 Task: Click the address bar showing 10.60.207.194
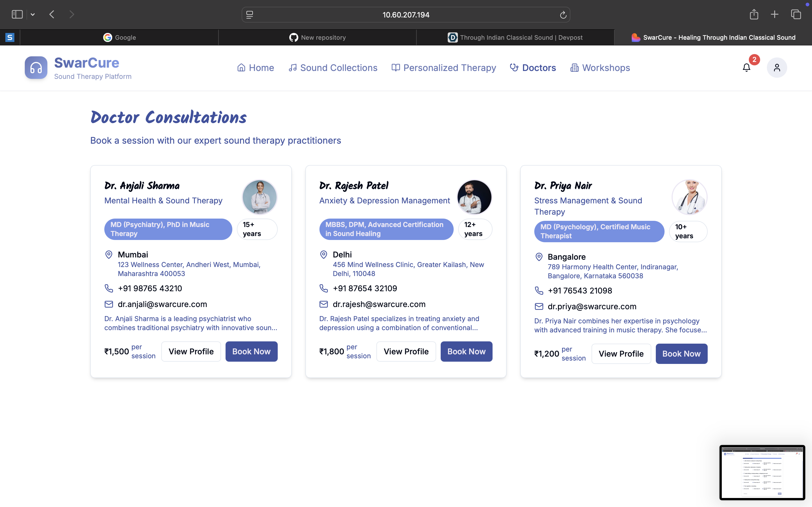tap(406, 15)
